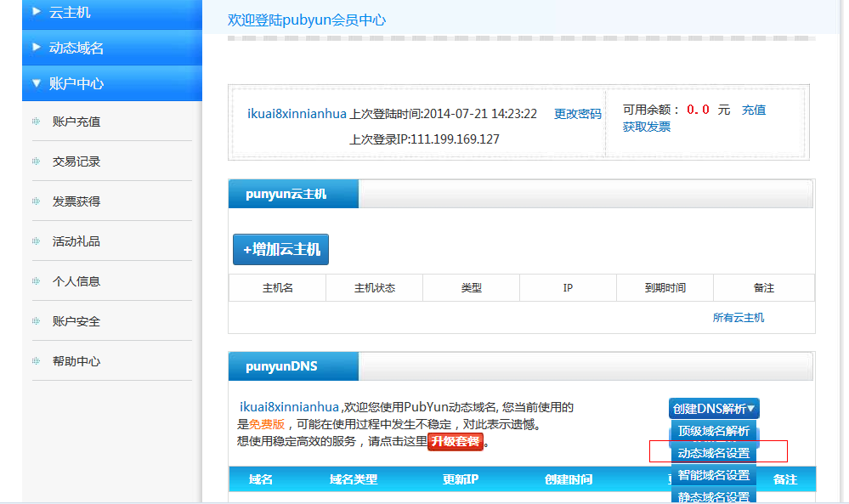Screen dimensions: 849x504
Task: Click the 获取发票 link
Action: tap(647, 127)
